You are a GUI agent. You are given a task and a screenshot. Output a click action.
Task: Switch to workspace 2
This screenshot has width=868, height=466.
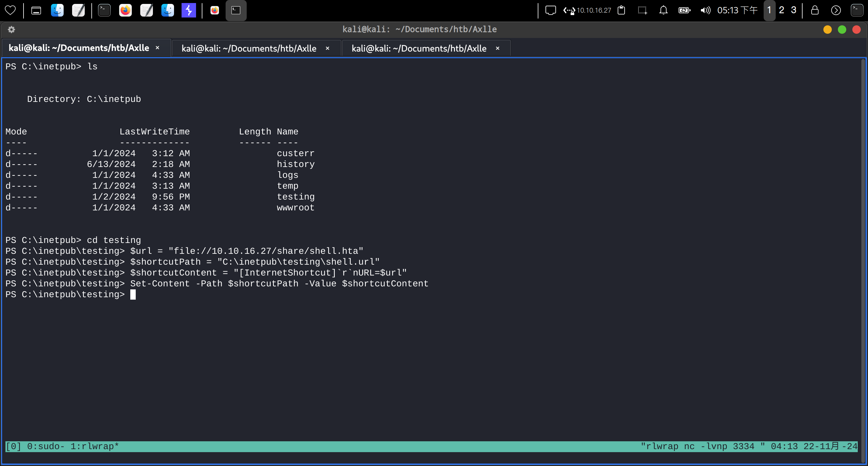click(782, 11)
